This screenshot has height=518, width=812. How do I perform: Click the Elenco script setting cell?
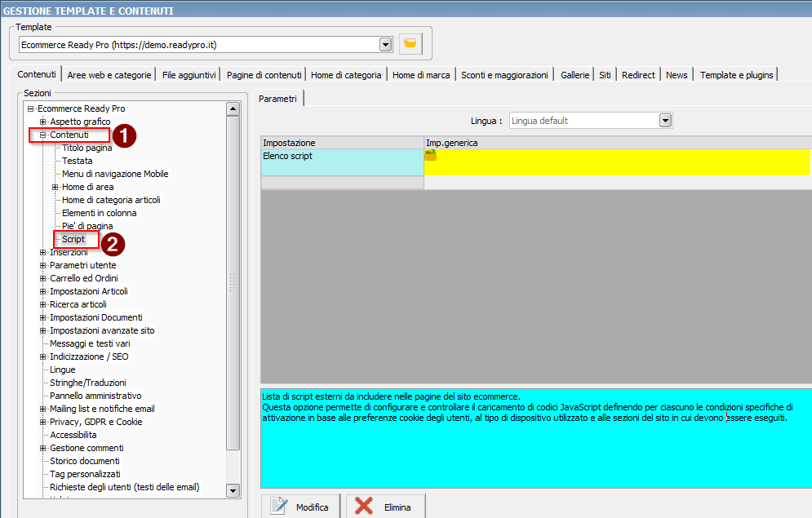(x=341, y=162)
